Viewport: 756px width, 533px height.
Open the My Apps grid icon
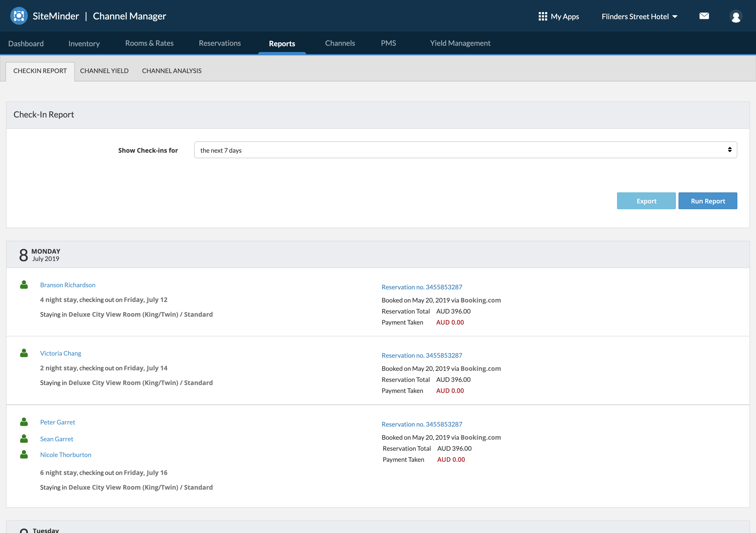click(x=543, y=16)
